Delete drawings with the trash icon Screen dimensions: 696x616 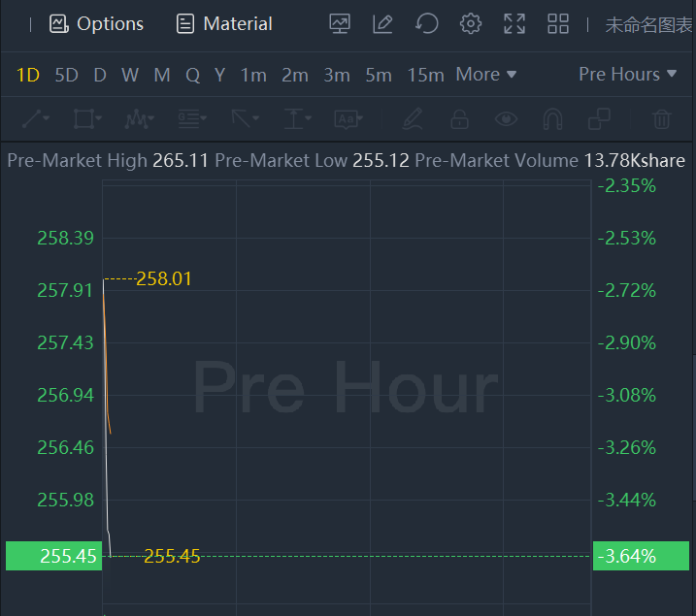662,119
